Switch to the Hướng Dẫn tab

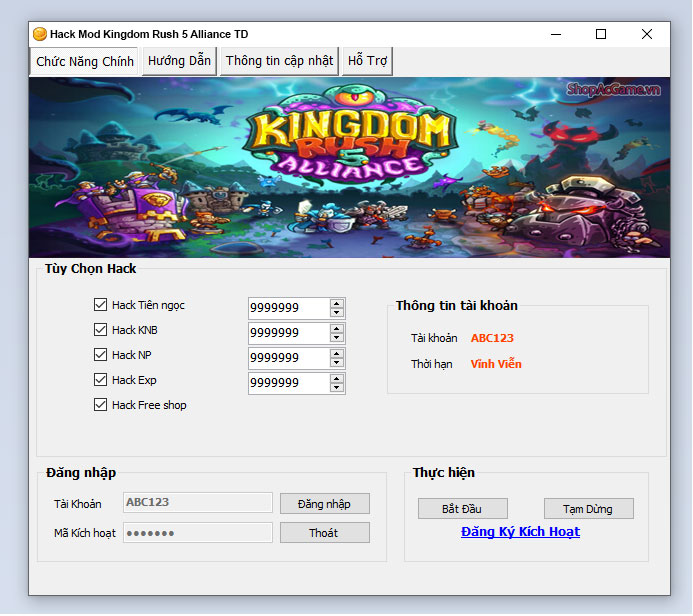(179, 61)
